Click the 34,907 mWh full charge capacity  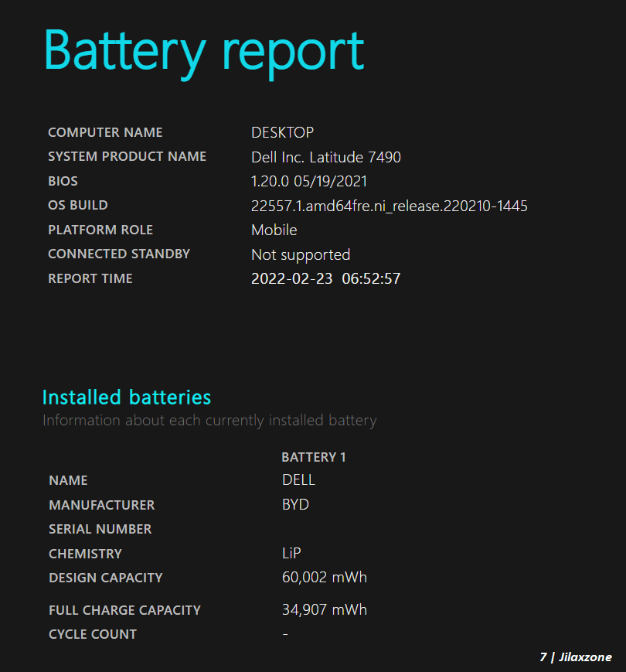325,610
